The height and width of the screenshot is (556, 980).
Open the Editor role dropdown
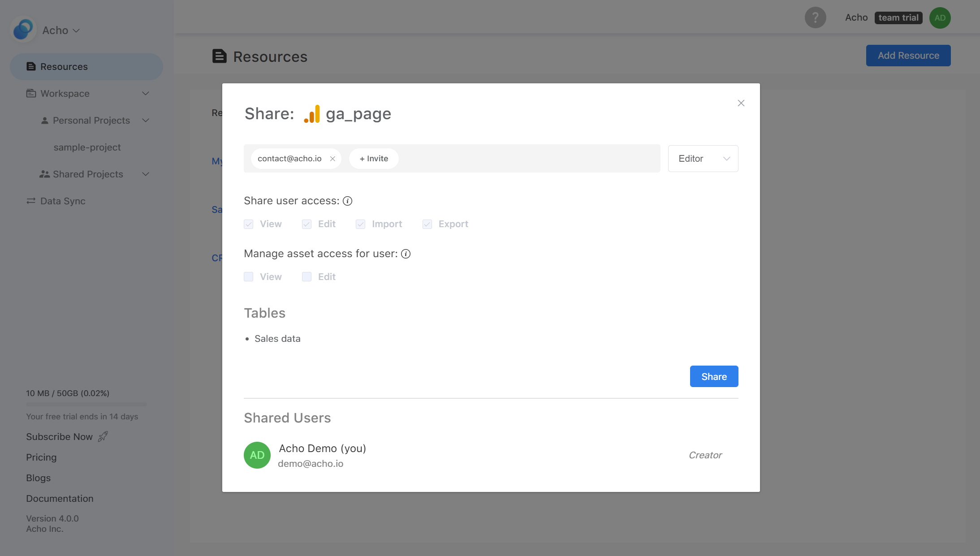coord(703,159)
